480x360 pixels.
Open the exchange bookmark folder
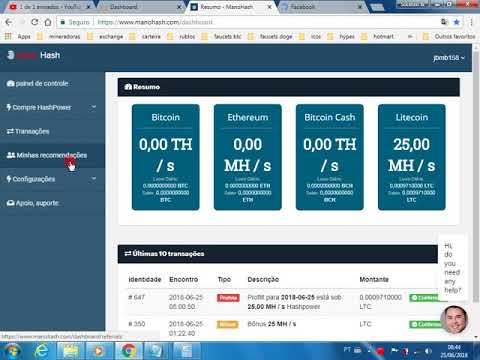click(x=105, y=36)
